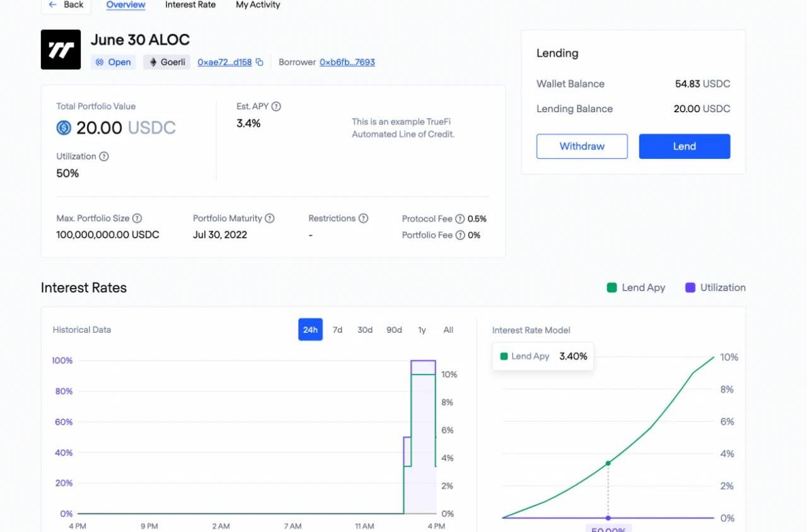Click the Est. APY help icon

(276, 107)
